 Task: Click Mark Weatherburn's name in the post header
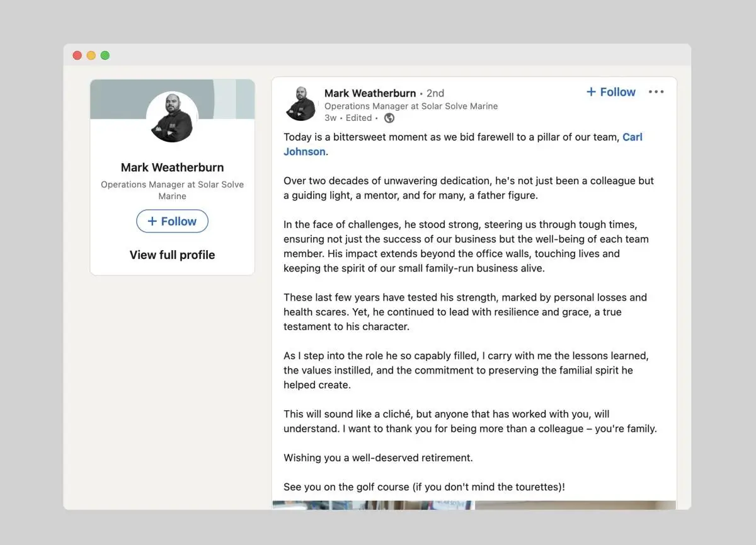370,93
